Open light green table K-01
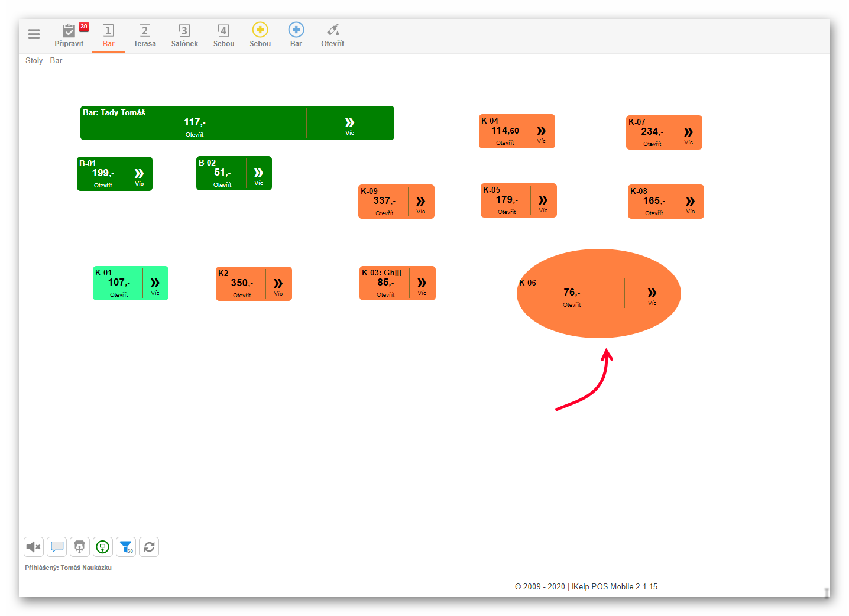Viewport: 849px width, 616px height. (118, 284)
